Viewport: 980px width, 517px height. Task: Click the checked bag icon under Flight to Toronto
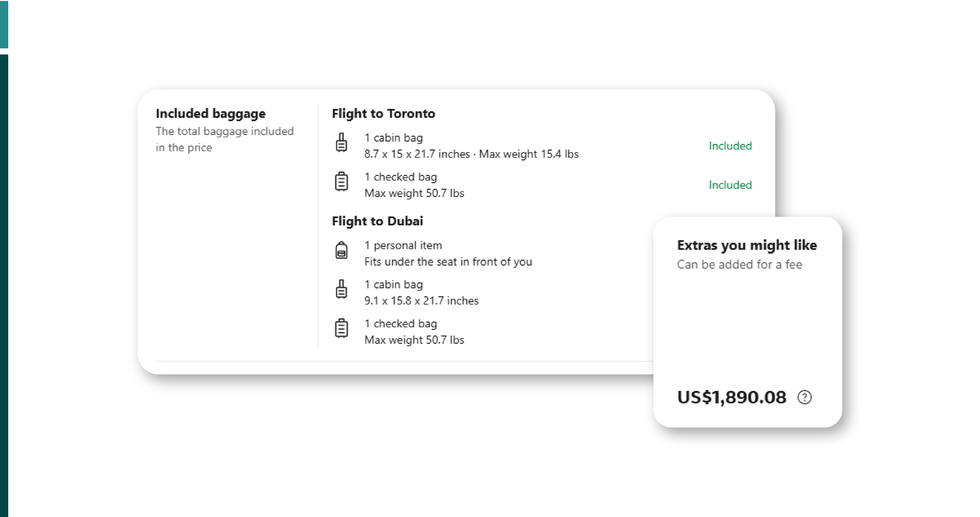click(341, 181)
